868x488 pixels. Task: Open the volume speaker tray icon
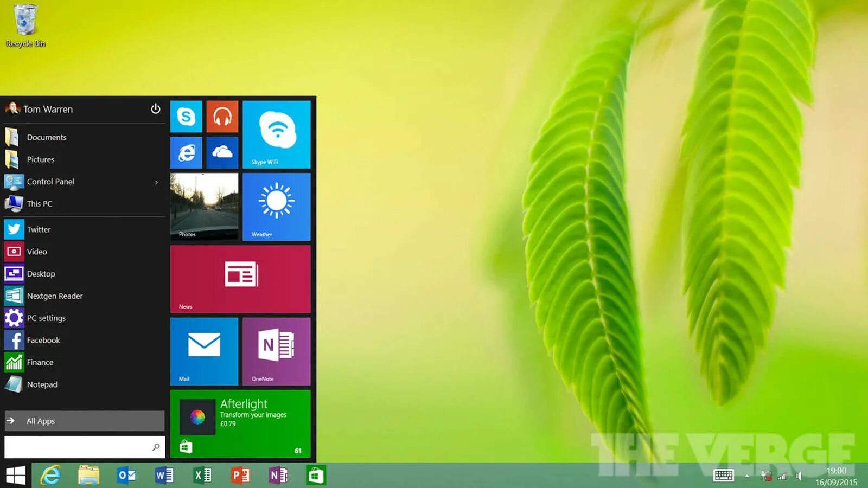(799, 476)
